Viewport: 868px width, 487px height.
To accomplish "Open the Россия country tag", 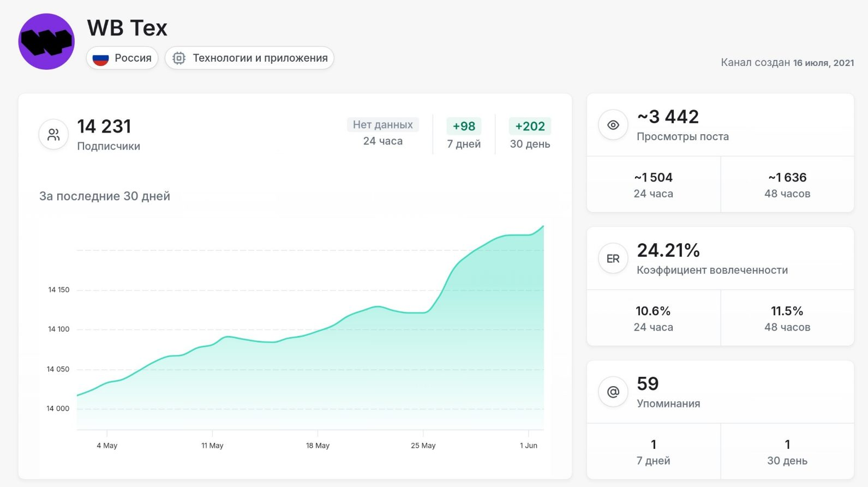I will pyautogui.click(x=122, y=58).
